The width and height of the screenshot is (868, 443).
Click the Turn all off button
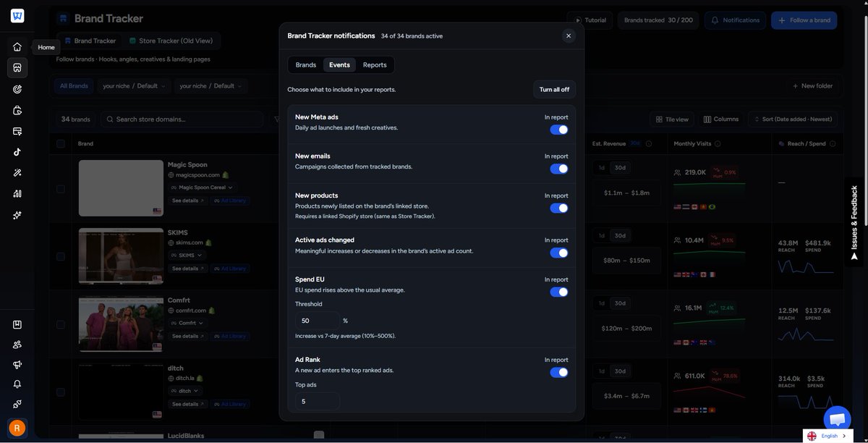(x=554, y=90)
